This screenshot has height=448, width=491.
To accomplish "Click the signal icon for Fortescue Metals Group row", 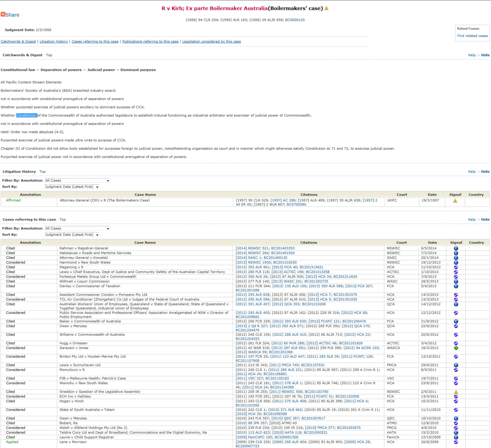I will click(456, 277).
